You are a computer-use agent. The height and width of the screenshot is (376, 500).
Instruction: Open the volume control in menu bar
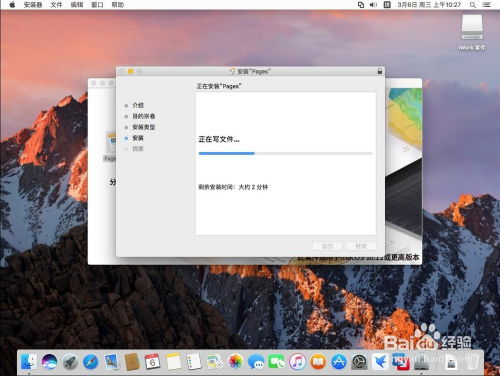tap(373, 5)
